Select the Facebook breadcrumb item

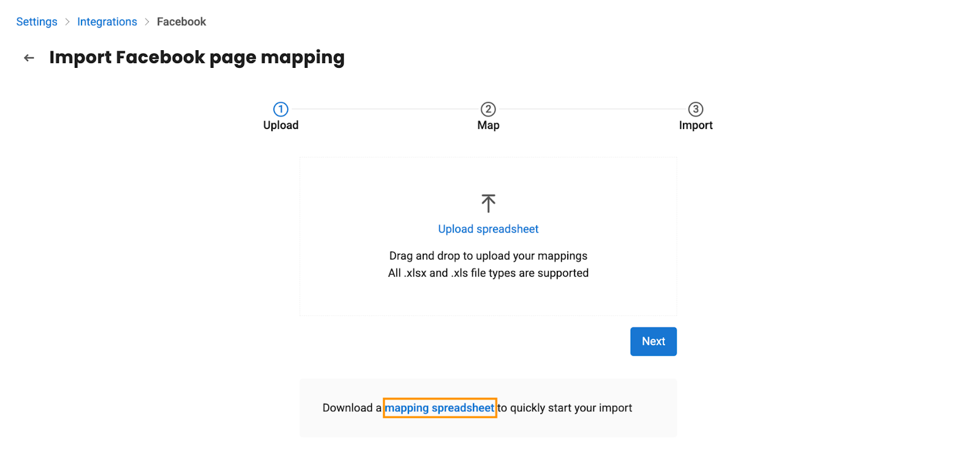[x=181, y=22]
